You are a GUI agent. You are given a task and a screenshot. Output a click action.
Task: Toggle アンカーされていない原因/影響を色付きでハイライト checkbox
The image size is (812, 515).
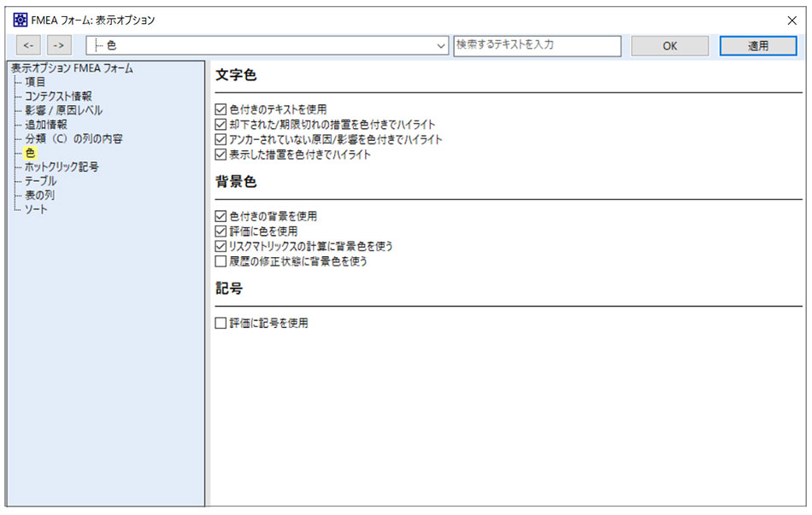[221, 139]
